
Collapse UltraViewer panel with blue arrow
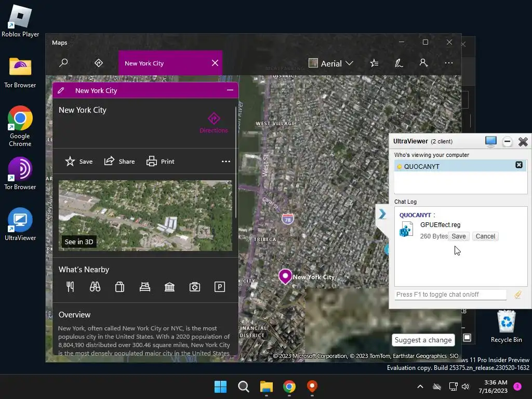click(382, 214)
